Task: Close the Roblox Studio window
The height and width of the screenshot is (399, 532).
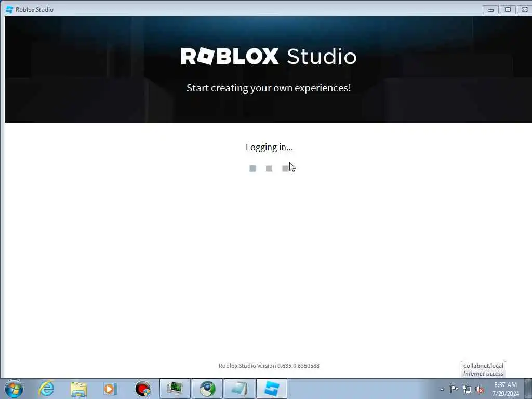Action: click(x=524, y=10)
